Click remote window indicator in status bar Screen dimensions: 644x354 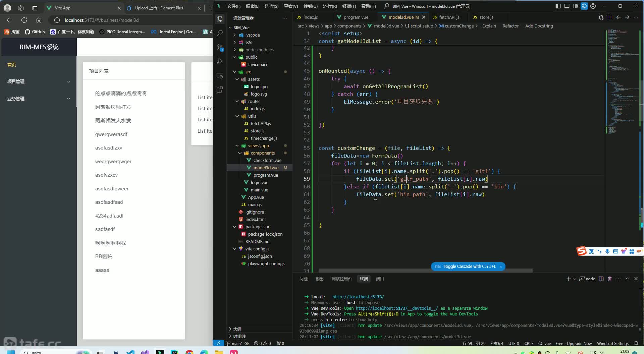click(218, 343)
